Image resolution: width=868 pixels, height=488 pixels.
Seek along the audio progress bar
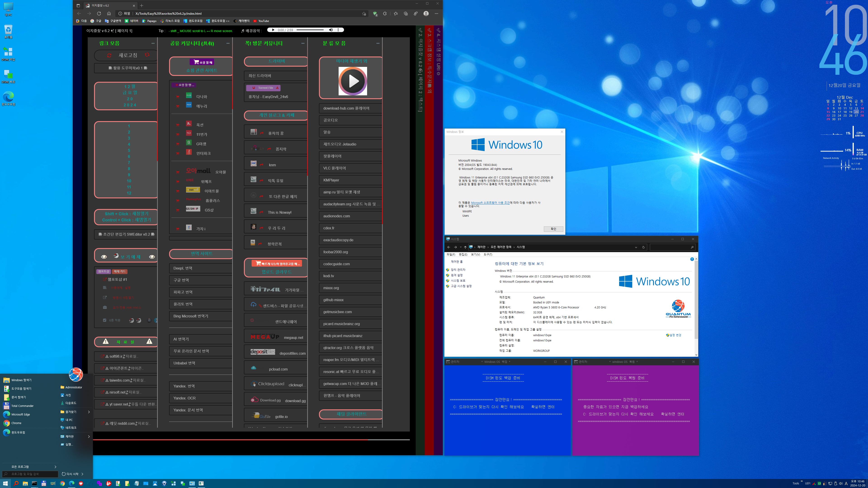(x=310, y=30)
